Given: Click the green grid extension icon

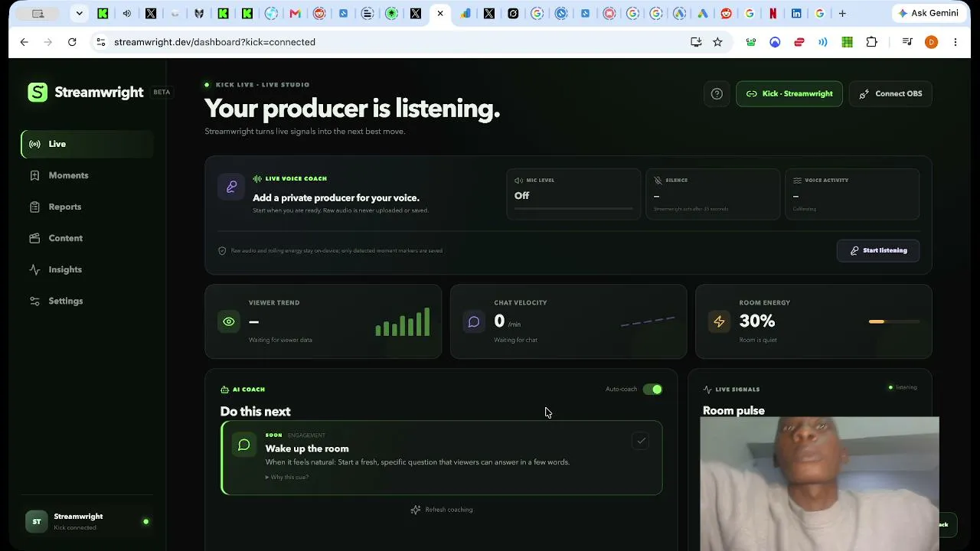Looking at the screenshot, I should point(847,42).
